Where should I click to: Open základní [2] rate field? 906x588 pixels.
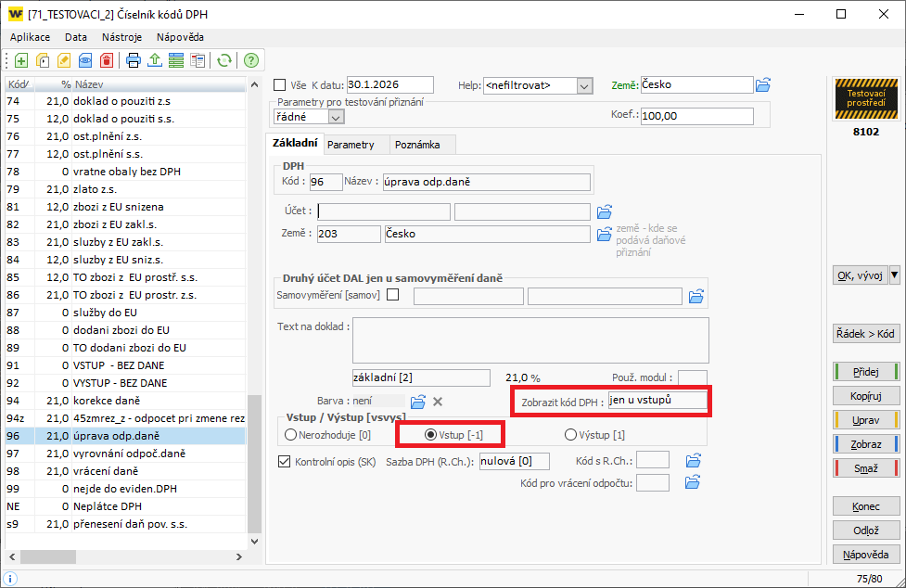click(x=421, y=377)
